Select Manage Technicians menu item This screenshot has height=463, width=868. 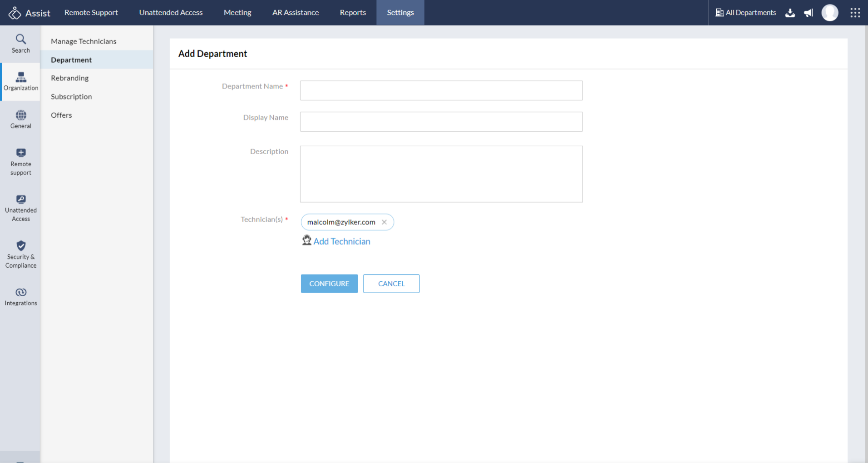(84, 41)
